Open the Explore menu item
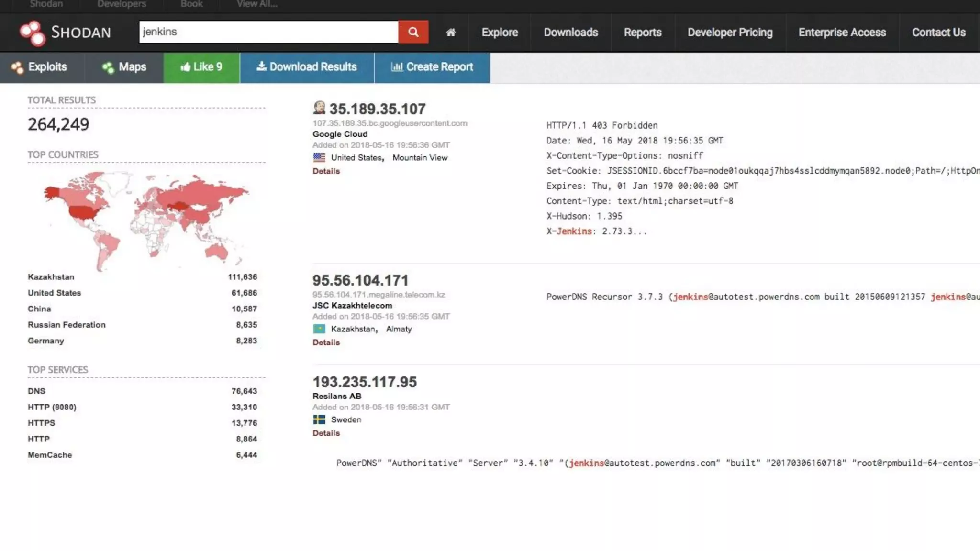The width and height of the screenshot is (980, 551). coord(500,33)
